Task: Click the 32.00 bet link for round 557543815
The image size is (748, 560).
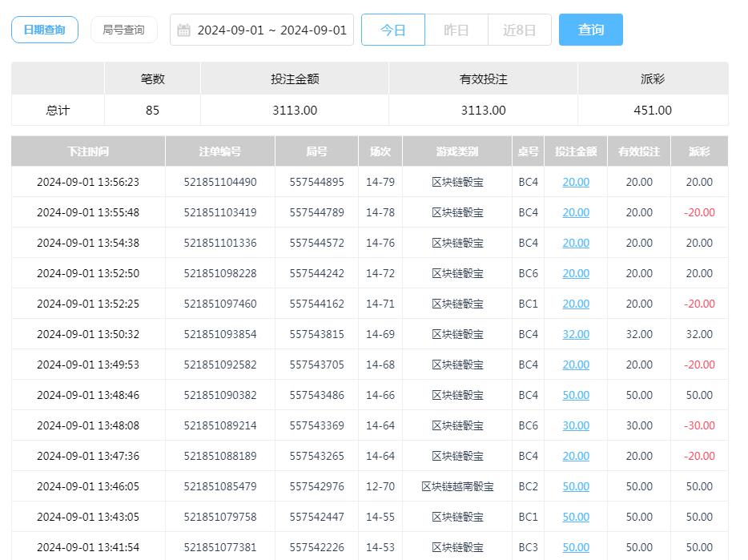Action: pos(576,334)
